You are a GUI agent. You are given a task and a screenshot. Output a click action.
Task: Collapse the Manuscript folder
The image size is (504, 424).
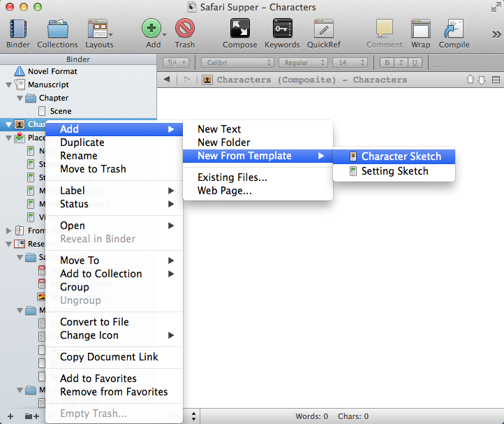(8, 85)
